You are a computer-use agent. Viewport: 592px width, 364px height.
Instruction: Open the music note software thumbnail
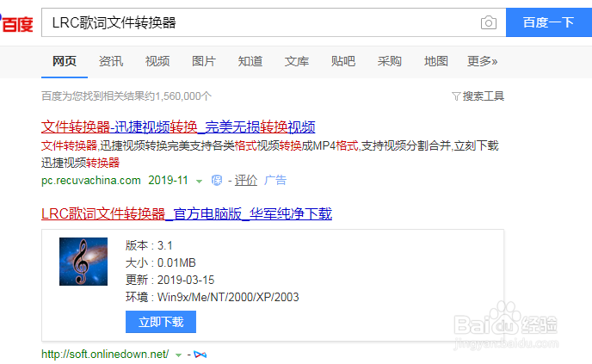point(83,262)
